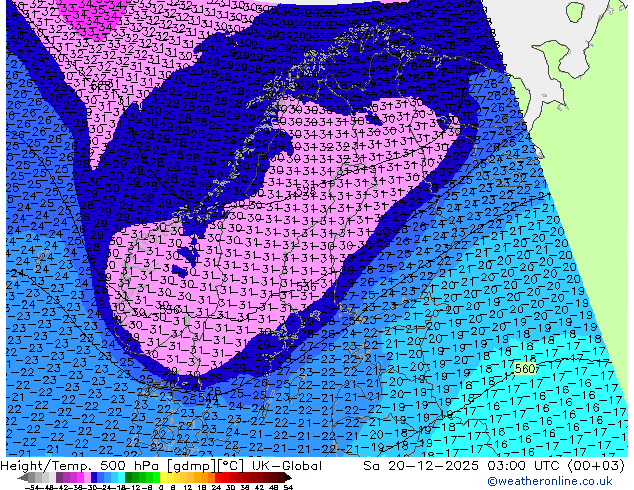This screenshot has height=490, width=634.
Task: Click the '[gdmp]' unit label in the title
Action: point(192,466)
